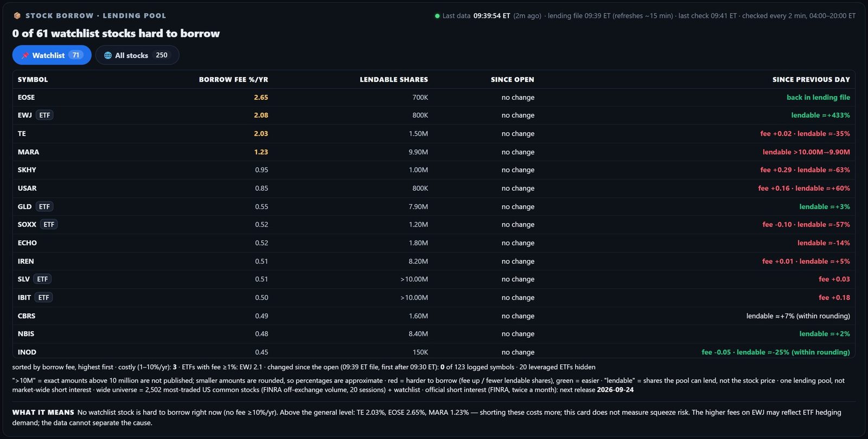Image resolution: width=868 pixels, height=439 pixels.
Task: Click GLD lendable shares 7.90M
Action: point(418,206)
